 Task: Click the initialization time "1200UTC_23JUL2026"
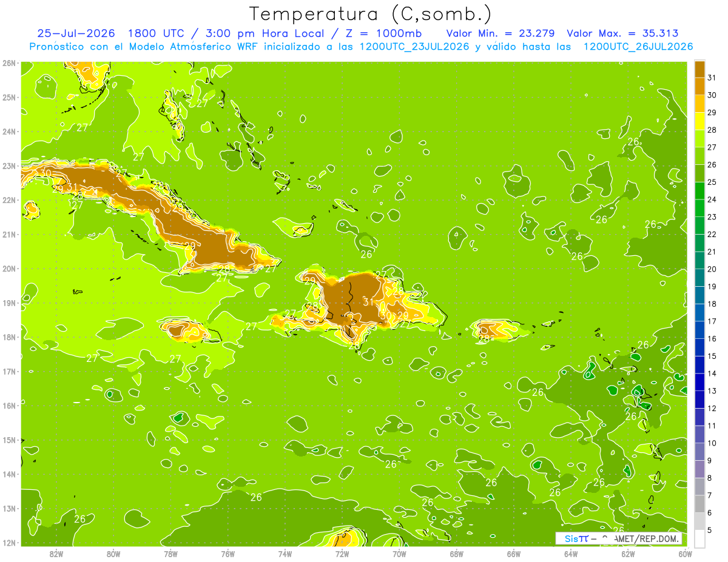pyautogui.click(x=415, y=47)
